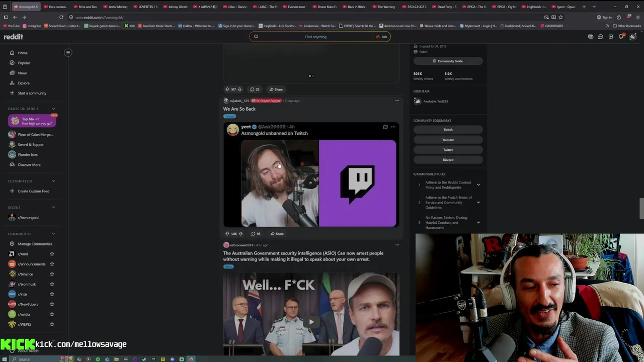
Task: Favorite the r/Amd community star
Action: [52, 254]
